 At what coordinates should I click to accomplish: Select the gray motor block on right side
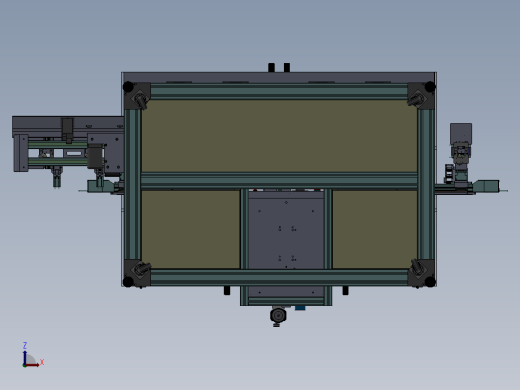coord(461,134)
